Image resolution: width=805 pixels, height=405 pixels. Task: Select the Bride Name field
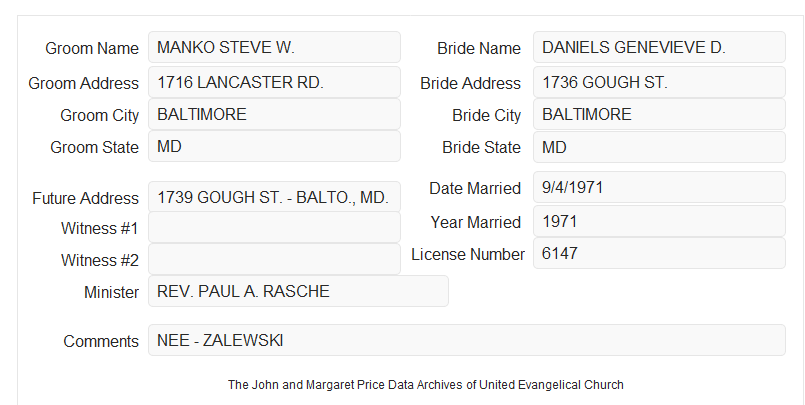[x=659, y=47]
